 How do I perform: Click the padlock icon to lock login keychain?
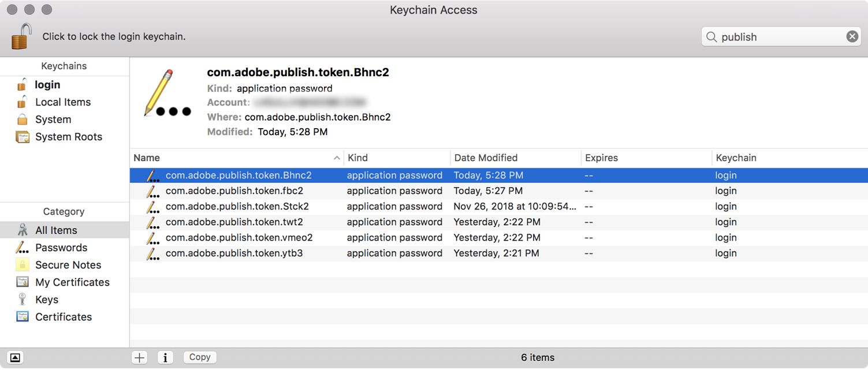(x=21, y=36)
